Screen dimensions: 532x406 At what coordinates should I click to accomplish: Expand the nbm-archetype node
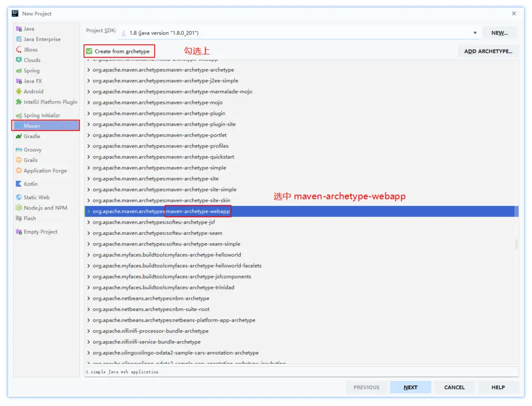click(89, 298)
